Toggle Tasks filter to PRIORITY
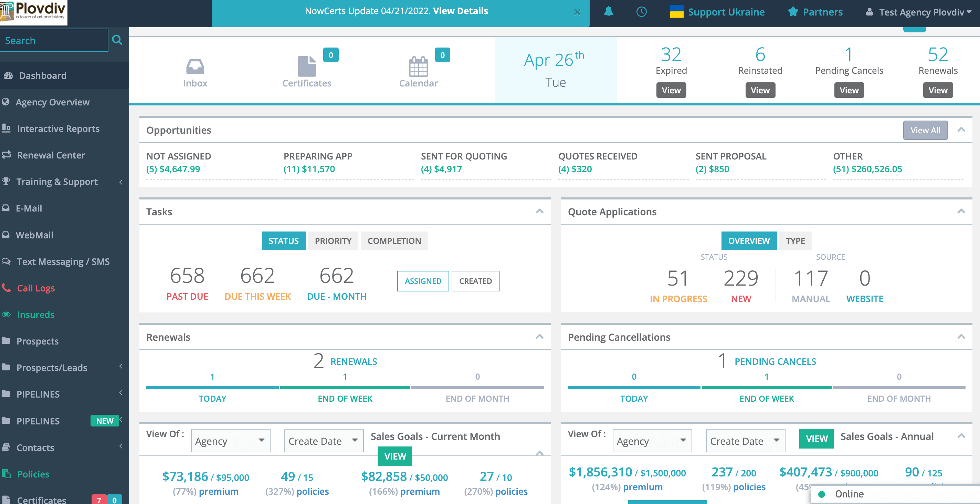Image resolution: width=980 pixels, height=504 pixels. tap(333, 240)
